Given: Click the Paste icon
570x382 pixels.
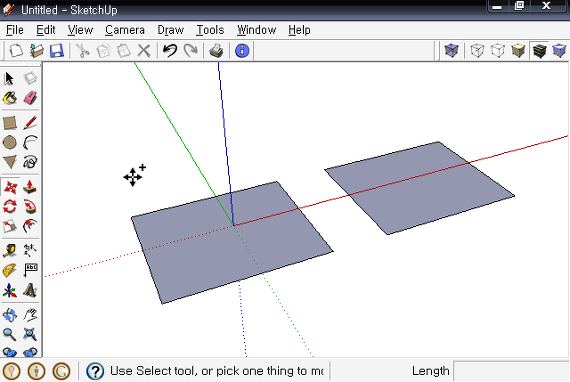Looking at the screenshot, I should click(124, 51).
